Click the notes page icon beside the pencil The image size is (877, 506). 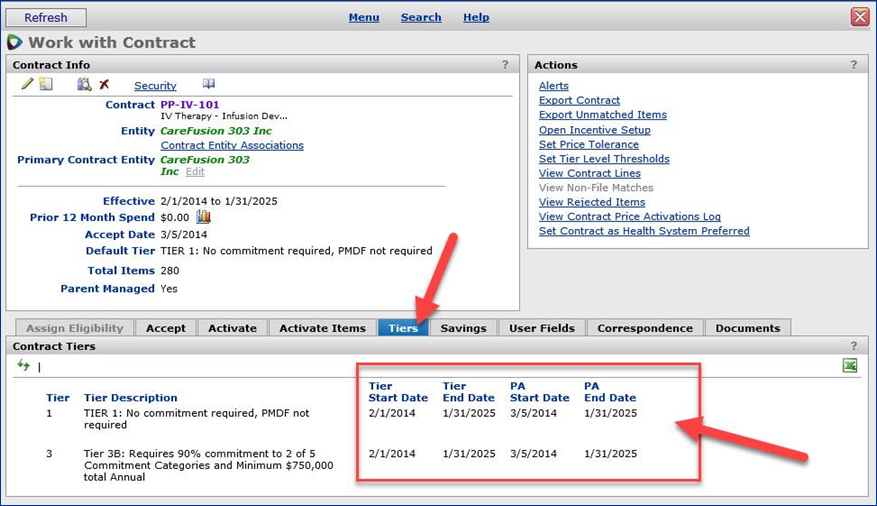pyautogui.click(x=46, y=85)
